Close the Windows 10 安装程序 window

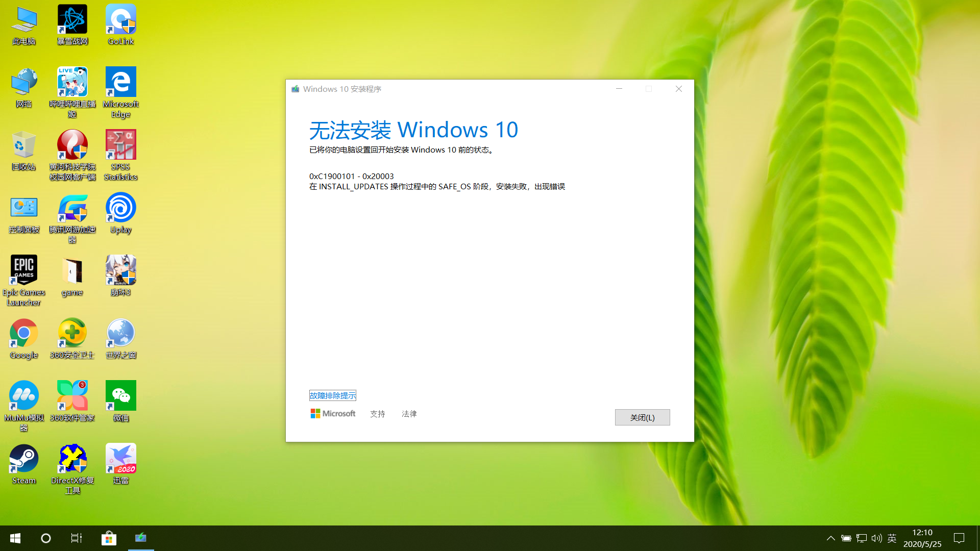pyautogui.click(x=679, y=89)
